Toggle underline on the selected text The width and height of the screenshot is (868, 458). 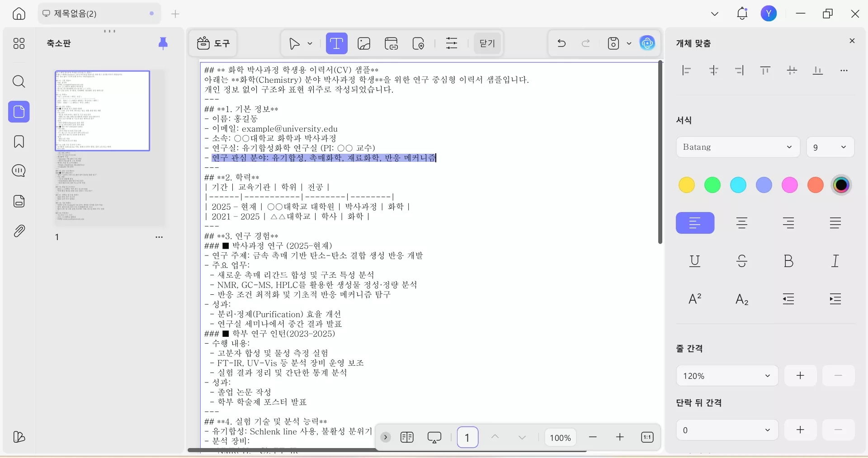click(x=694, y=261)
